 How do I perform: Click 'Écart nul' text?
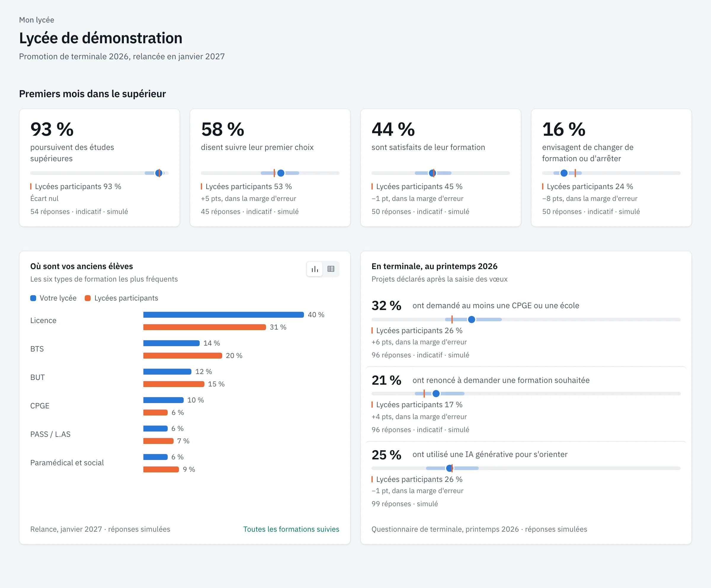pos(44,199)
